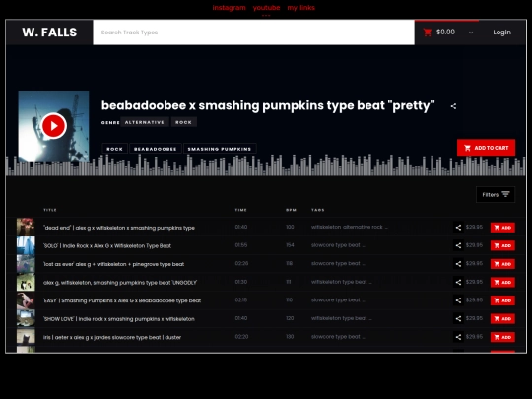Share the 'UNGODLY' track
Screen dimensions: 532x399
[458, 283]
